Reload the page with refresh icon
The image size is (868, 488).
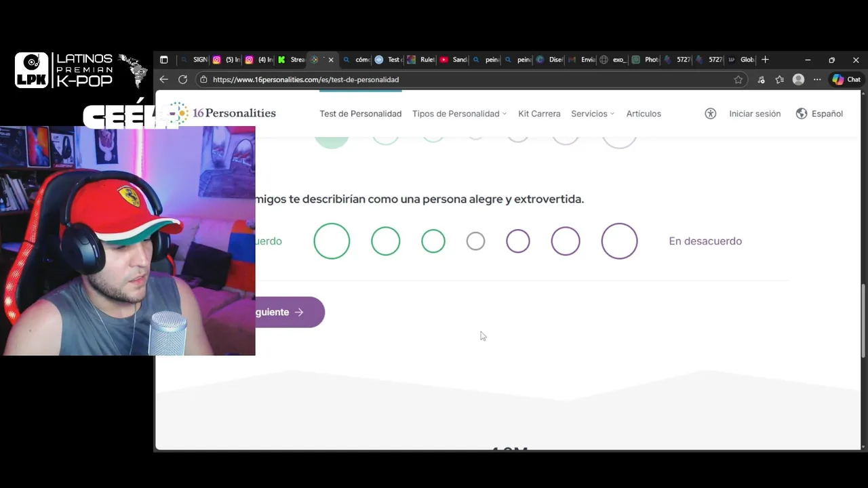click(182, 79)
